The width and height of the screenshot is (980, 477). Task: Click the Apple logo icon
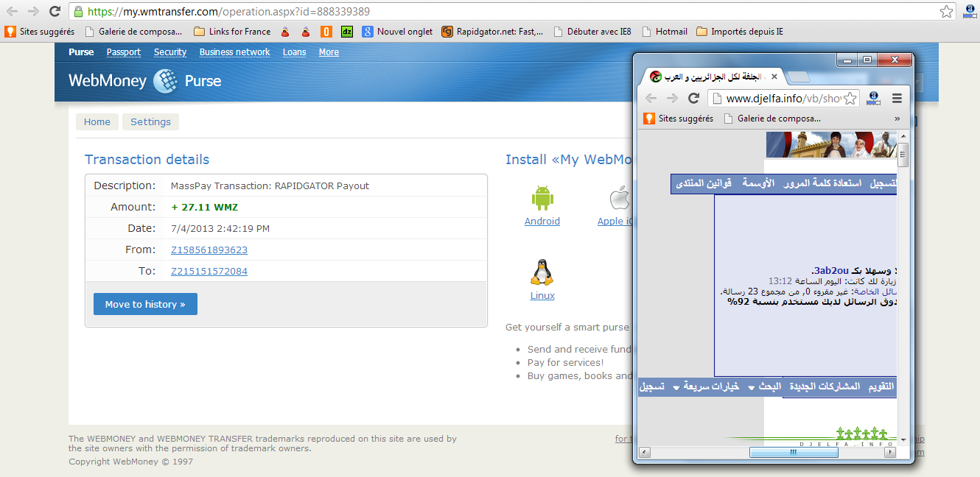coord(620,197)
